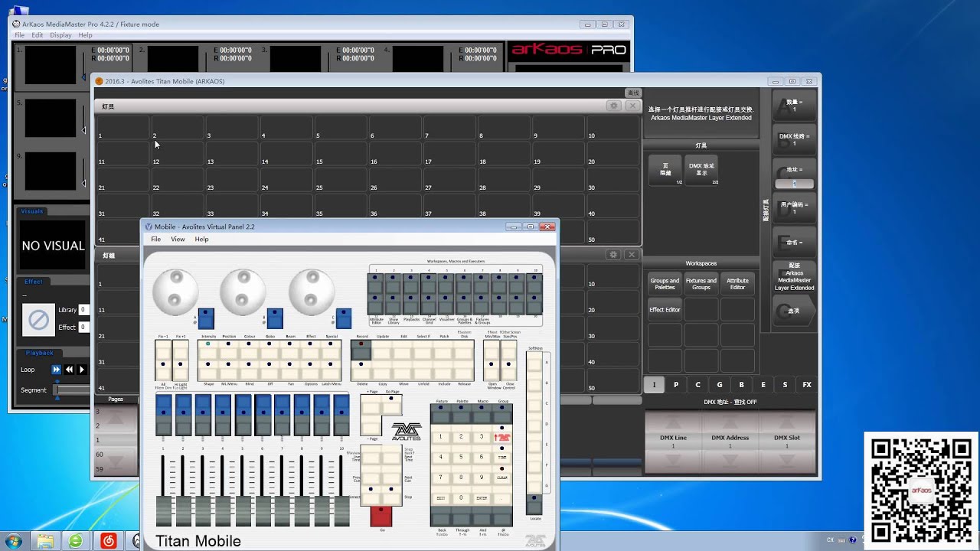Click executor button for Visualiser
Image resolution: width=980 pixels, height=551 pixels.
446,305
